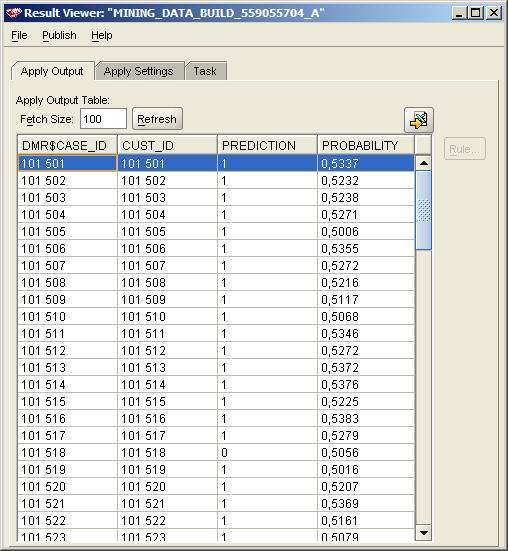
Task: Switch to the Task tab
Action: [206, 71]
